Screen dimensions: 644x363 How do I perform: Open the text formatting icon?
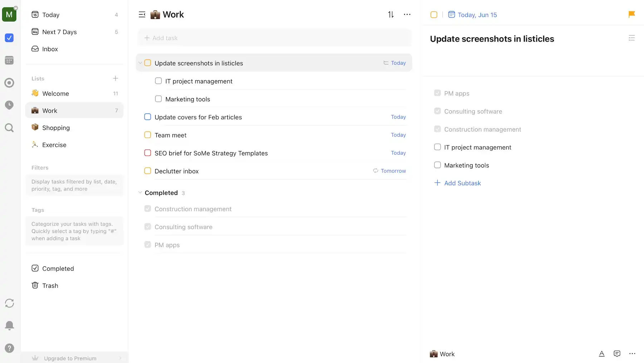click(x=602, y=354)
